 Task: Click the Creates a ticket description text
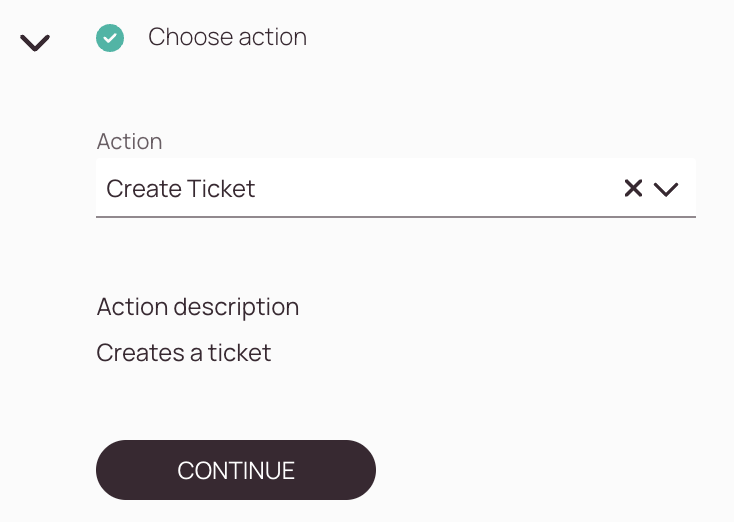click(x=184, y=353)
